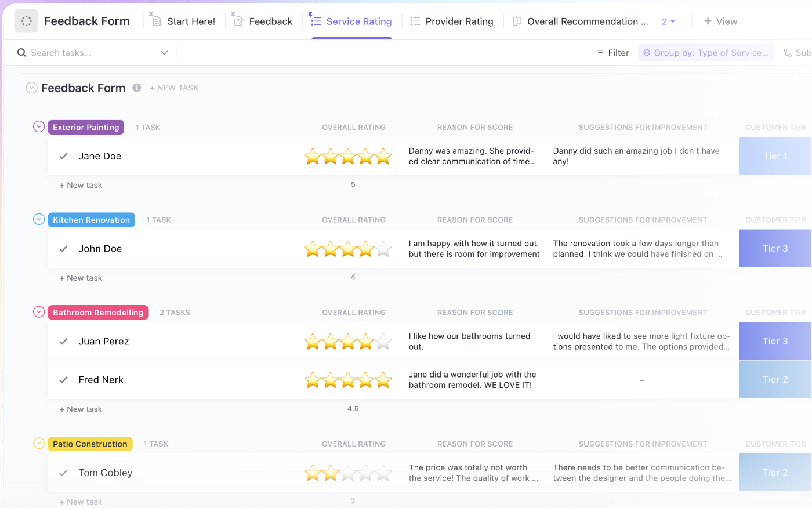
Task: Click the Exterior Painting group label
Action: (x=86, y=127)
